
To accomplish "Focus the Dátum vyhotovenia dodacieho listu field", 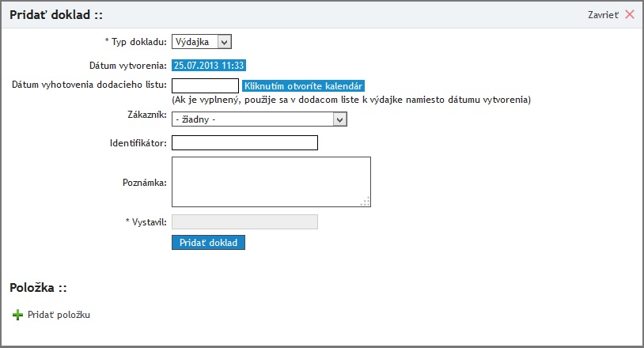I will 205,85.
